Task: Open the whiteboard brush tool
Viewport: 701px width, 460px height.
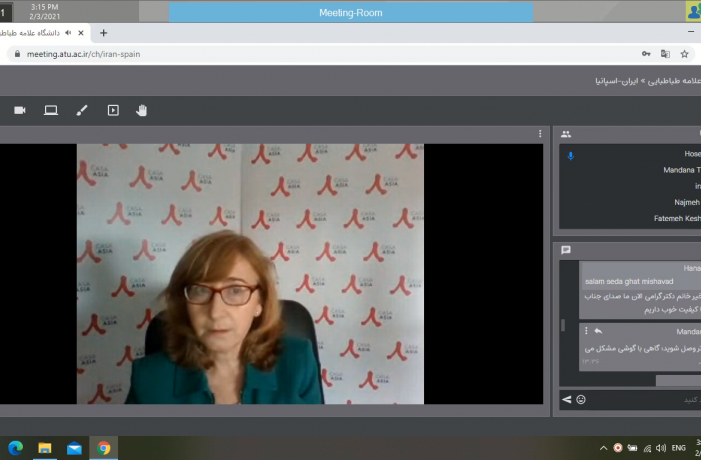Action: (82, 110)
